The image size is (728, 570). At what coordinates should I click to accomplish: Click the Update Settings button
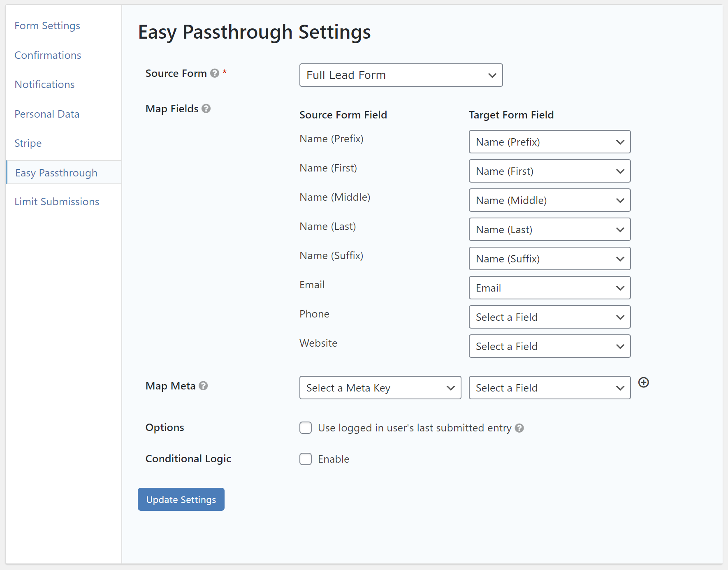(181, 499)
